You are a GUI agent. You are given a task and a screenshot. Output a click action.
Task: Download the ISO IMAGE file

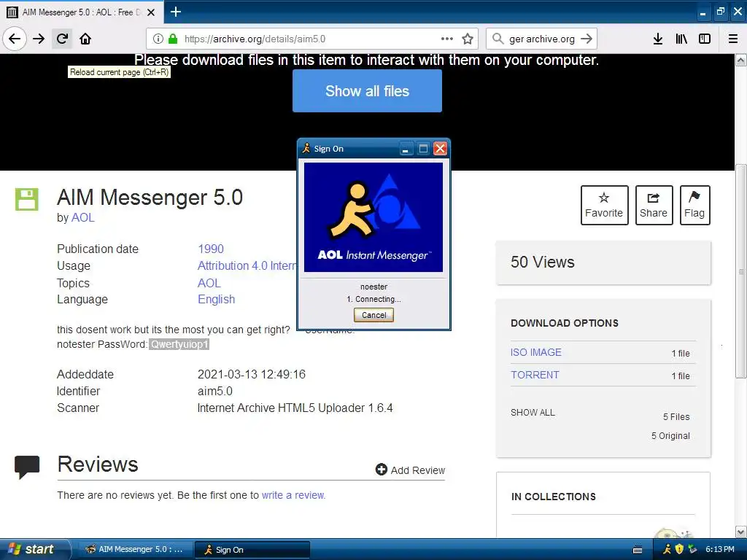click(536, 352)
